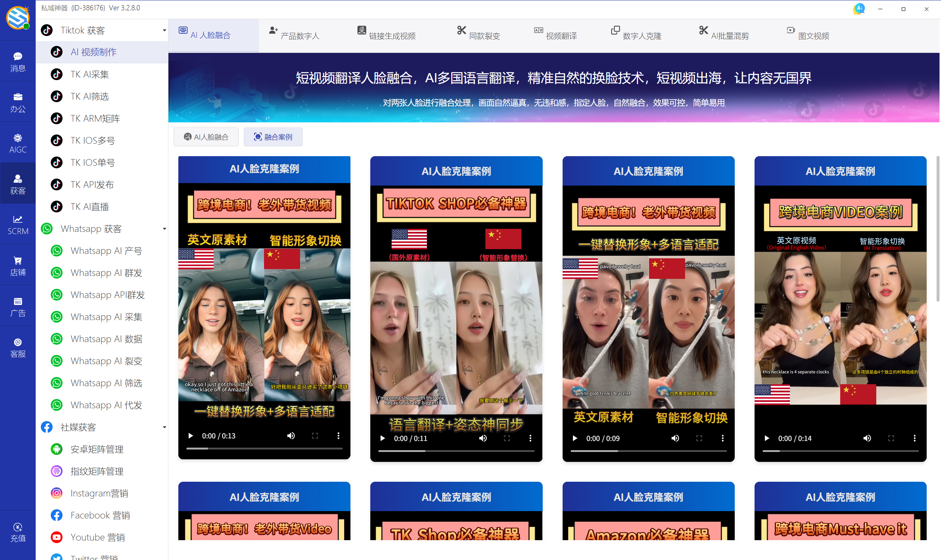Click the 店铺 shop cart icon

pyautogui.click(x=18, y=266)
